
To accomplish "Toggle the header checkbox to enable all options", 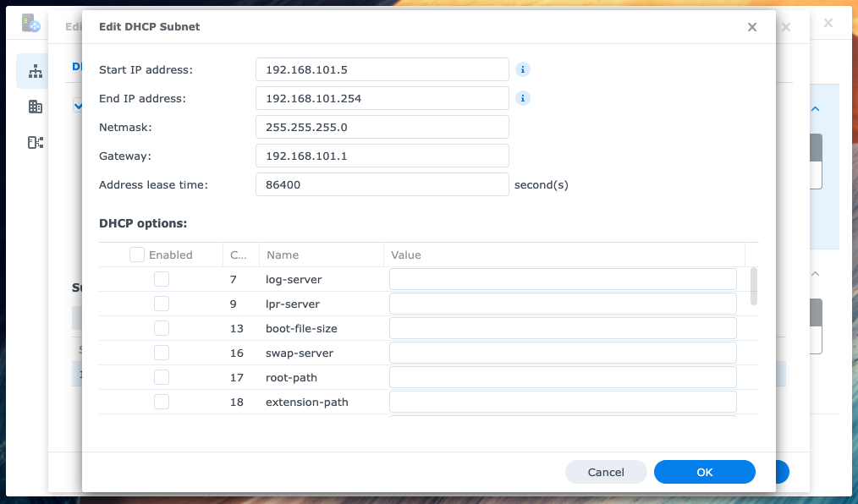I will pyautogui.click(x=136, y=254).
